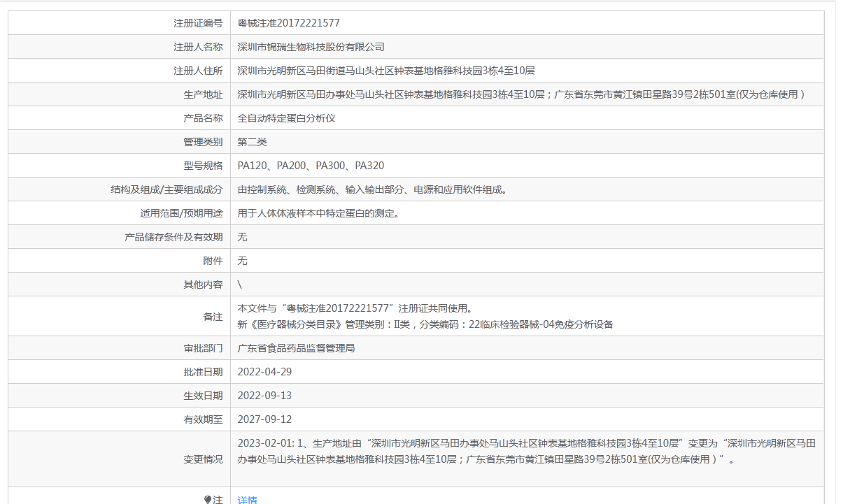Select the 生产地址 address value

coord(521,94)
